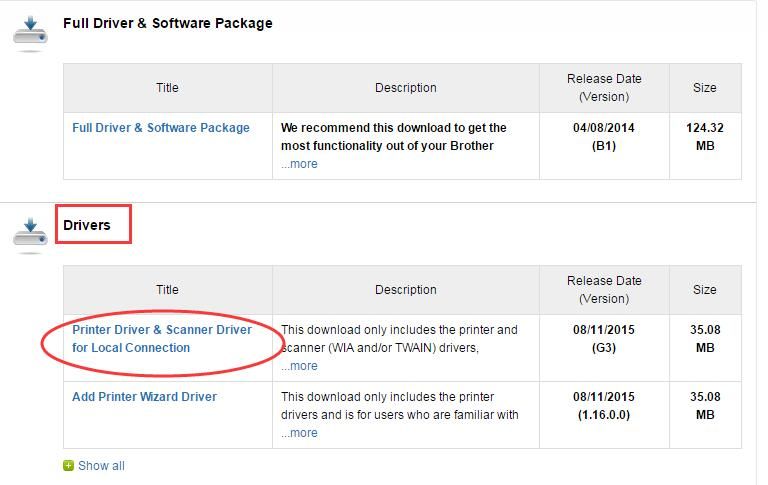Open Full Driver & Software Package link
Image resolution: width=768 pixels, height=485 pixels.
coord(161,128)
